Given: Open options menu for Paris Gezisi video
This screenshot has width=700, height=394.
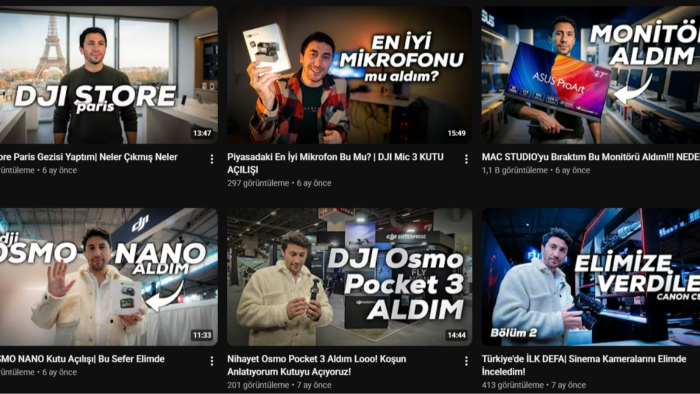Looking at the screenshot, I should 212,159.
